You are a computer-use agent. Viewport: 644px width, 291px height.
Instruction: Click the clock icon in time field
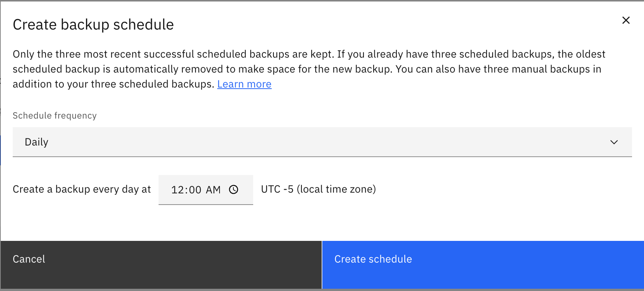click(234, 190)
